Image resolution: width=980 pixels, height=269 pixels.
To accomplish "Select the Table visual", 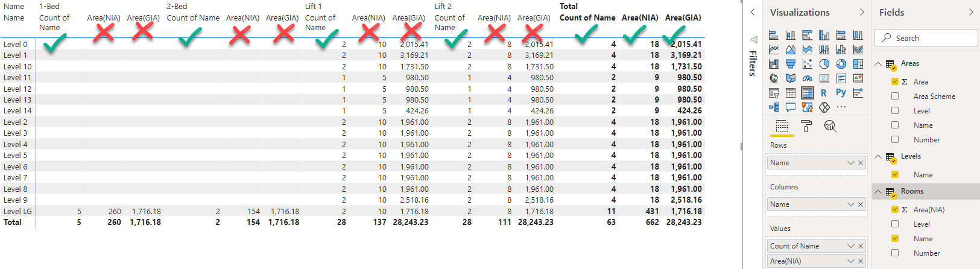I will pos(791,93).
